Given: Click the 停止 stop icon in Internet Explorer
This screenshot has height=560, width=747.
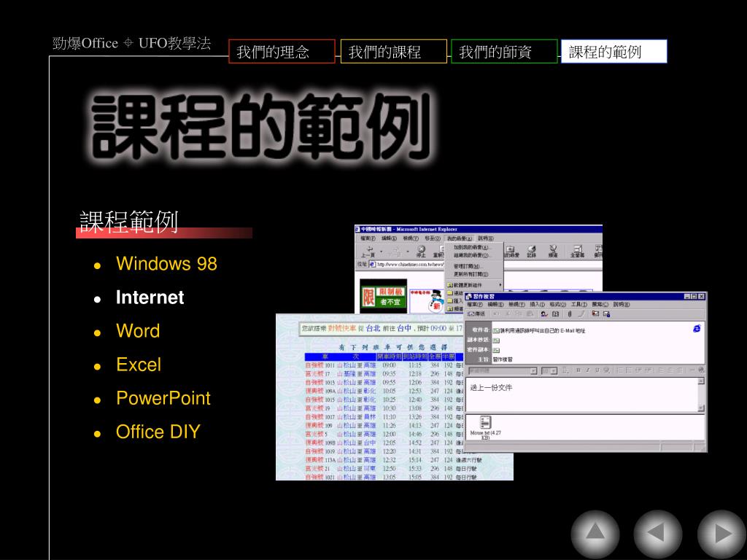Looking at the screenshot, I should (421, 252).
